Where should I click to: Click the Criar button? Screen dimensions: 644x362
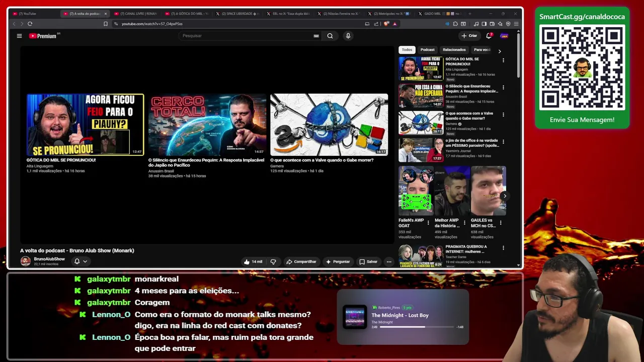[x=469, y=36]
